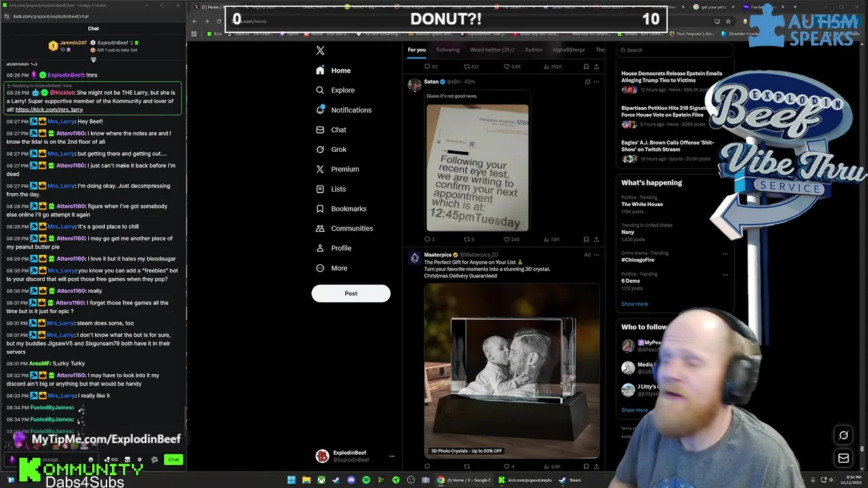868x488 pixels.
Task: Open Satan's profile avatar
Action: pyautogui.click(x=414, y=85)
